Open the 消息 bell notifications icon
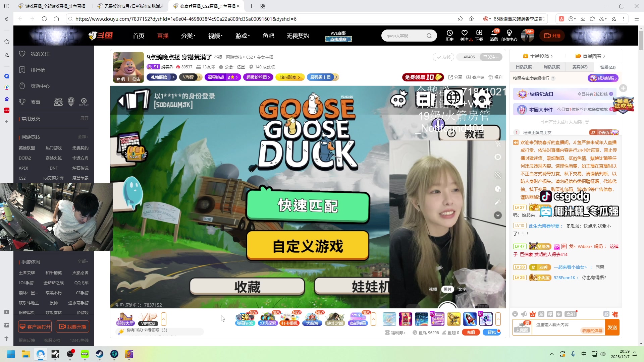Image resolution: width=644 pixels, height=362 pixels. 494,35
